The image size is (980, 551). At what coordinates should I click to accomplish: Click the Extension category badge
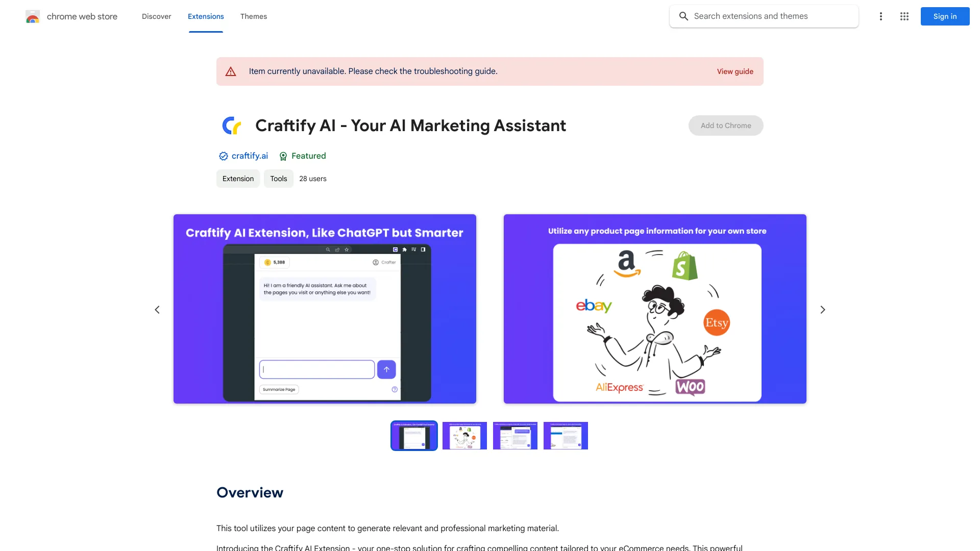pos(237,178)
